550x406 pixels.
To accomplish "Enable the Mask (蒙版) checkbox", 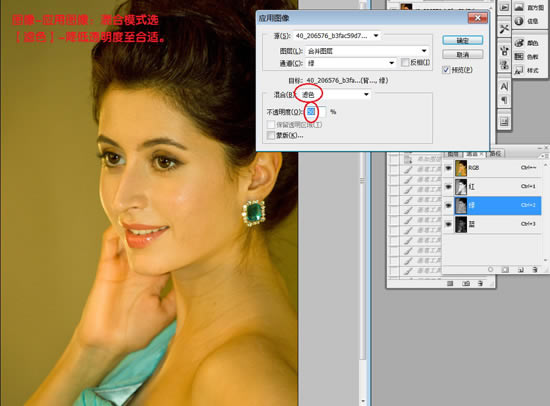I will (x=271, y=135).
